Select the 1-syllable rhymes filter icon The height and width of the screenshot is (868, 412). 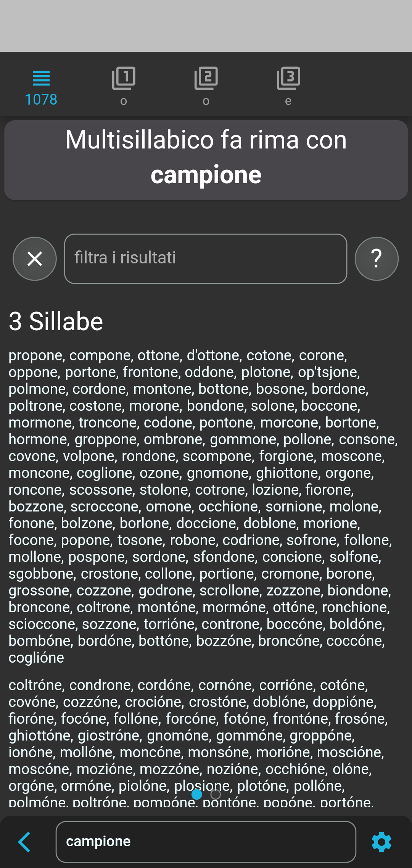pos(123,79)
